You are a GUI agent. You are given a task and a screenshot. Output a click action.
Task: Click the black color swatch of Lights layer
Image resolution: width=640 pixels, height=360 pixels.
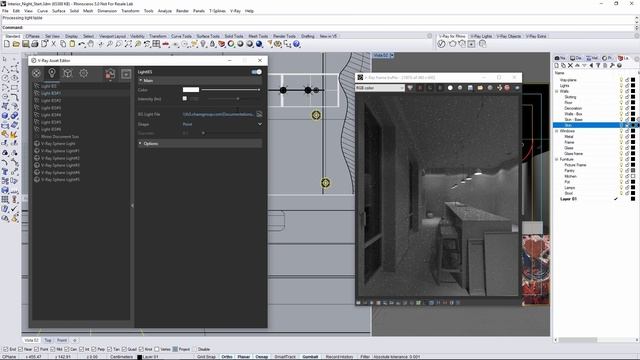coord(633,86)
